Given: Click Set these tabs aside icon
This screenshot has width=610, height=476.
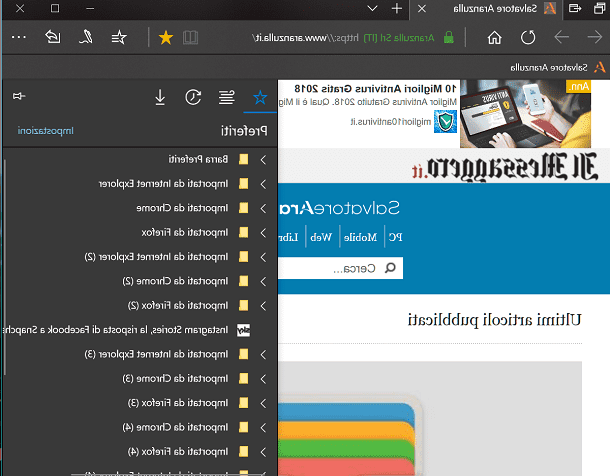Looking at the screenshot, I should [575, 8].
